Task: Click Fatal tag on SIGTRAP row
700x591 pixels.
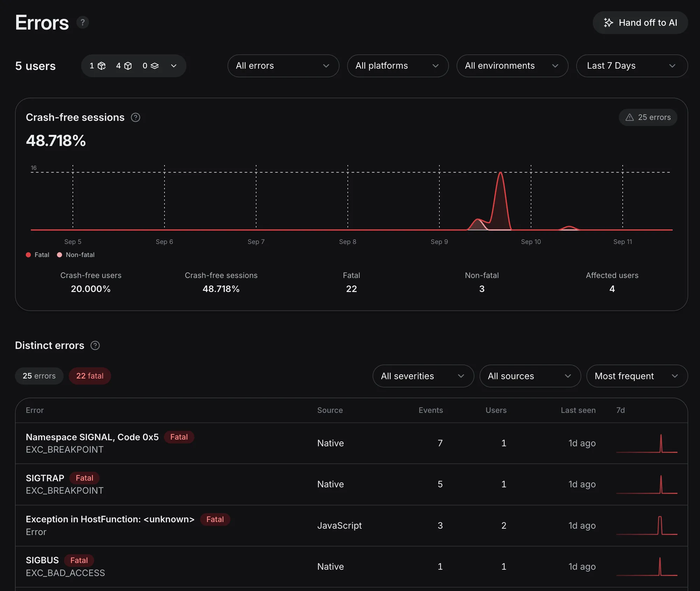Action: pyautogui.click(x=84, y=478)
